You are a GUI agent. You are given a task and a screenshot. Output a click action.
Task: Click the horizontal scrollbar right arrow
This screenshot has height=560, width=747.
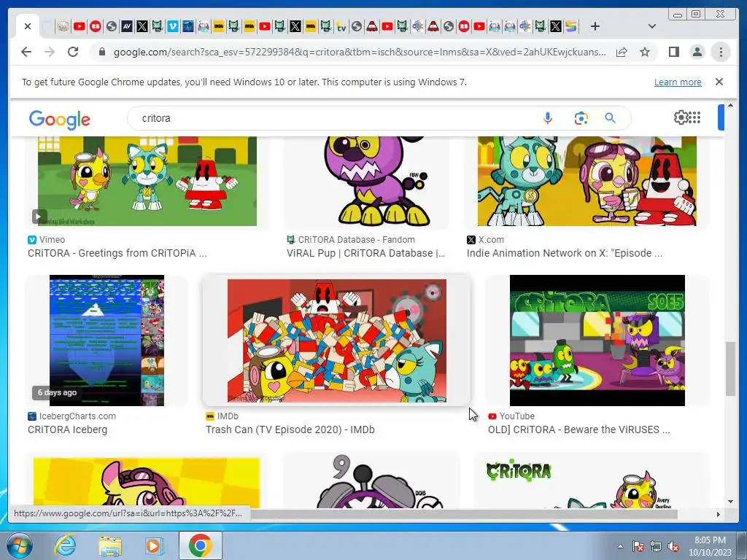(x=719, y=514)
